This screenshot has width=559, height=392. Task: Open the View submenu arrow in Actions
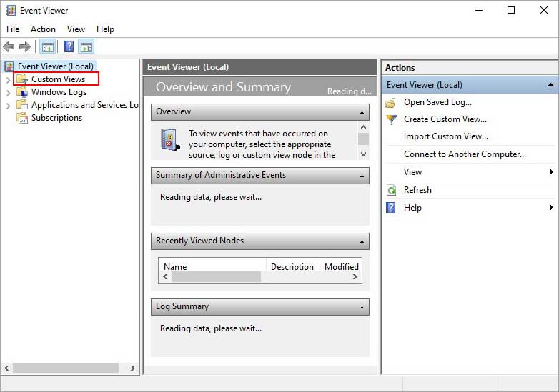(551, 172)
